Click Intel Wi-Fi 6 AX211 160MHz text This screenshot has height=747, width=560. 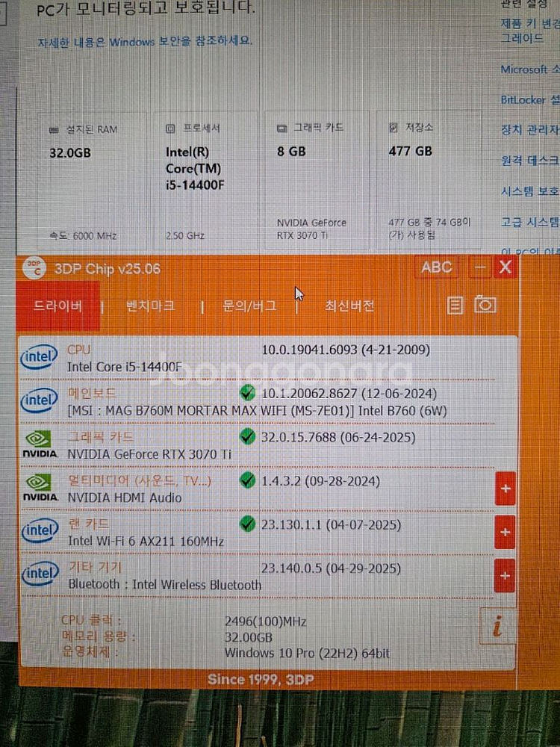pos(146,541)
